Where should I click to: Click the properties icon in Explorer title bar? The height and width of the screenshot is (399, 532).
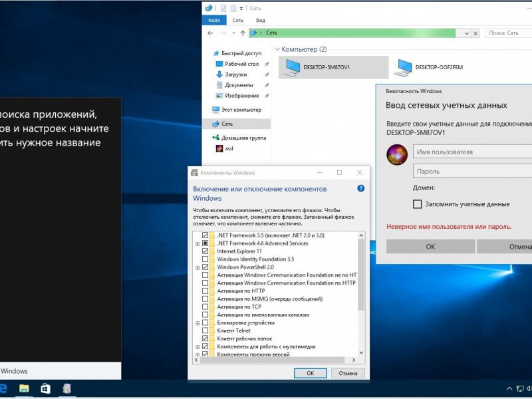(223, 8)
